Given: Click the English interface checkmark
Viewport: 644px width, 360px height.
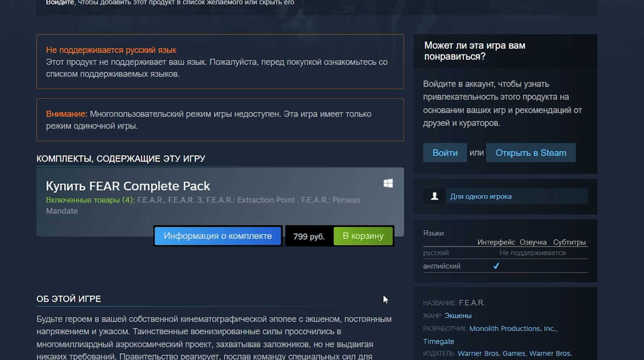Looking at the screenshot, I should coord(496,266).
